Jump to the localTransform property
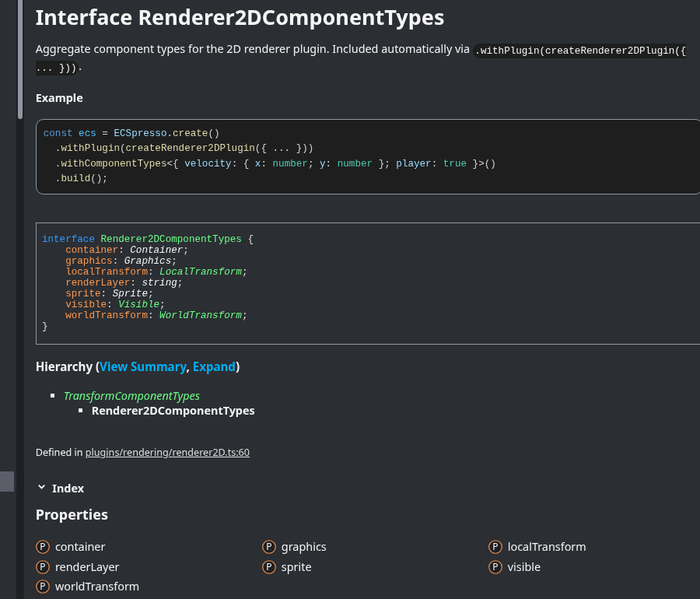 click(x=547, y=547)
